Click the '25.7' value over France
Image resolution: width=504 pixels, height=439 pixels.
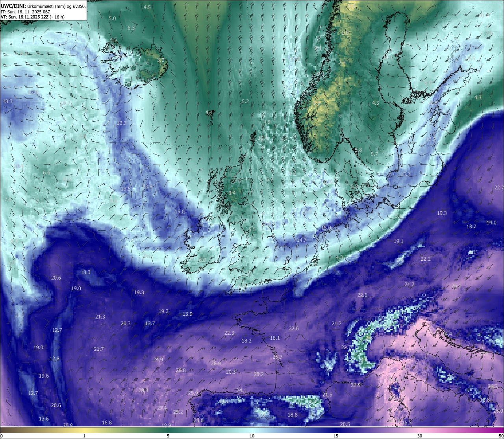click(278, 357)
